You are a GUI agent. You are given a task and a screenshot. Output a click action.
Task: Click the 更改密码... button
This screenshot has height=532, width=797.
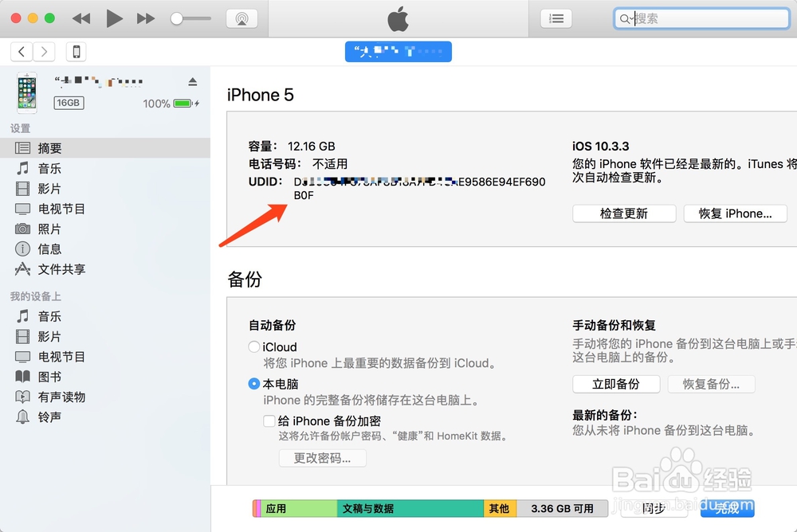(x=322, y=458)
